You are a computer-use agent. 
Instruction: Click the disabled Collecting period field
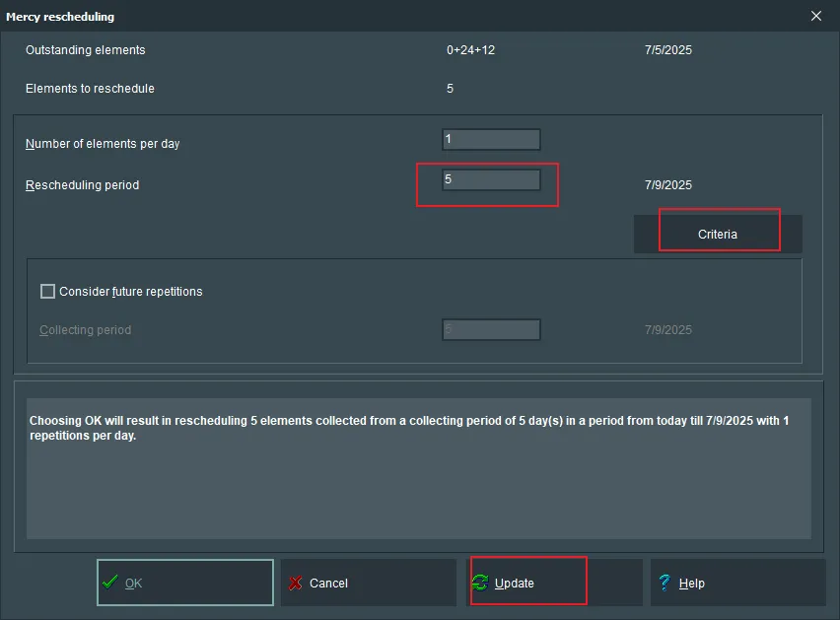(x=491, y=330)
